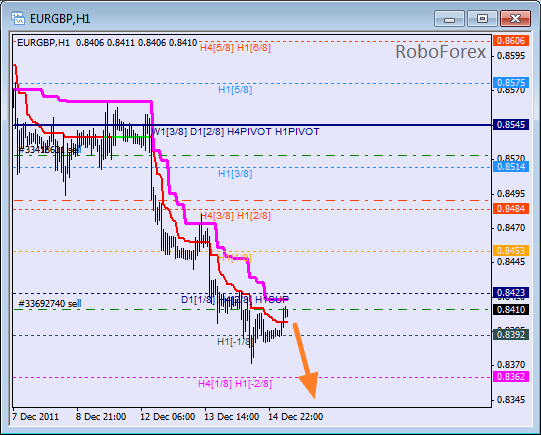This screenshot has height=435, width=541.
Task: Maximize the EURGBP,H1 chart window
Action: (482, 19)
